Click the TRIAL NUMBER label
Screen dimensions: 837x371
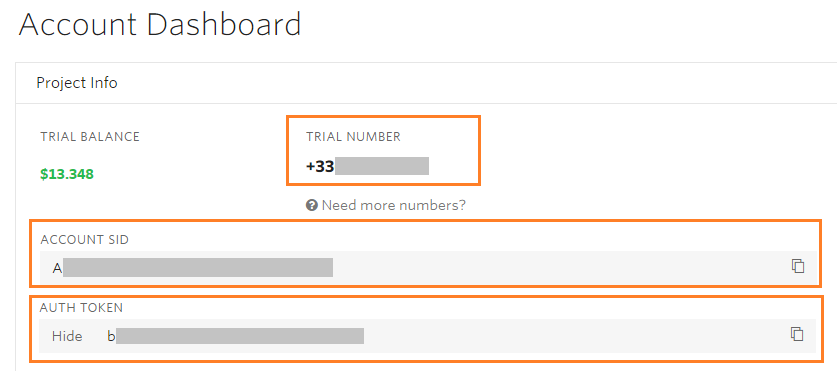(x=353, y=137)
